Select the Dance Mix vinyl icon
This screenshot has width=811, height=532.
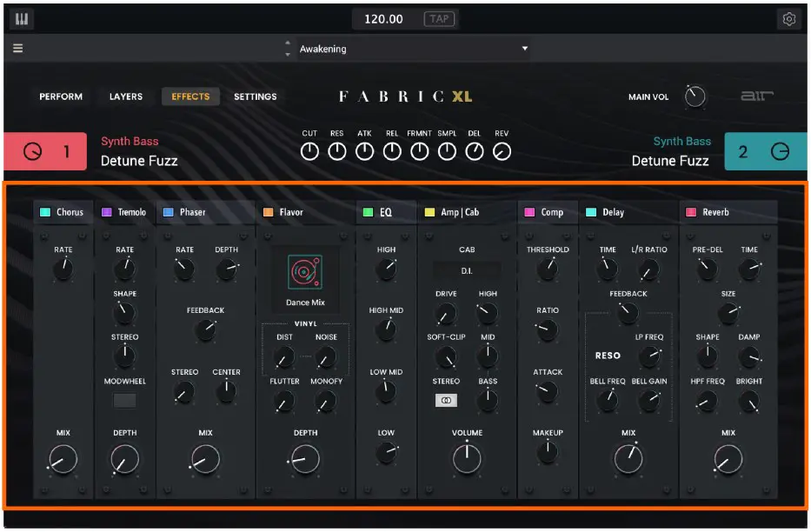pyautogui.click(x=305, y=272)
